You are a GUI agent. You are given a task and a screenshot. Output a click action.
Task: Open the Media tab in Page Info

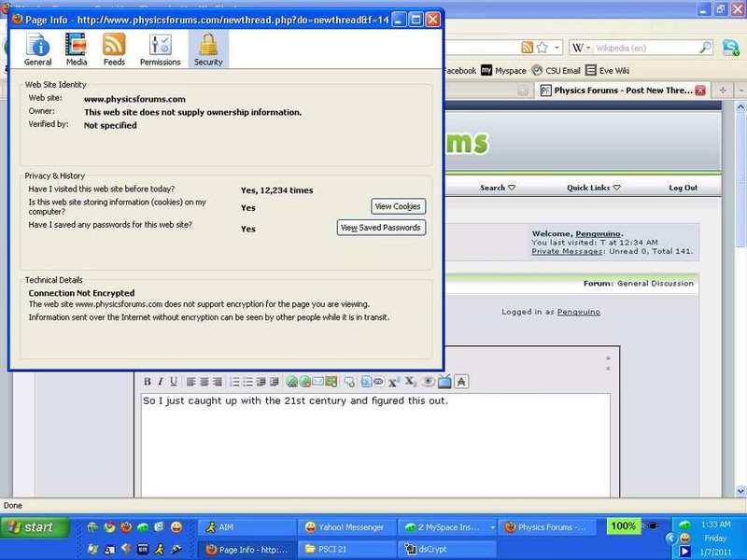click(77, 49)
